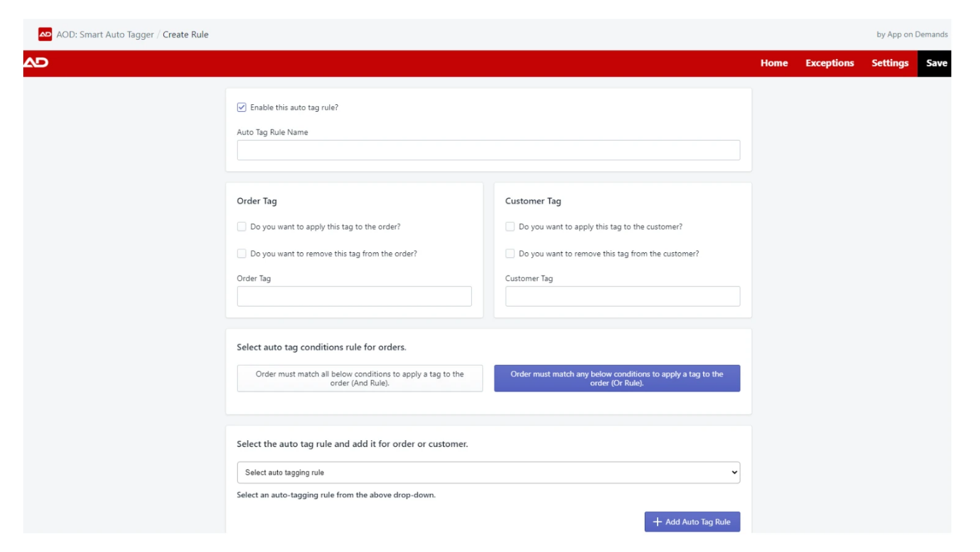Go to the Home menu item

pyautogui.click(x=774, y=63)
